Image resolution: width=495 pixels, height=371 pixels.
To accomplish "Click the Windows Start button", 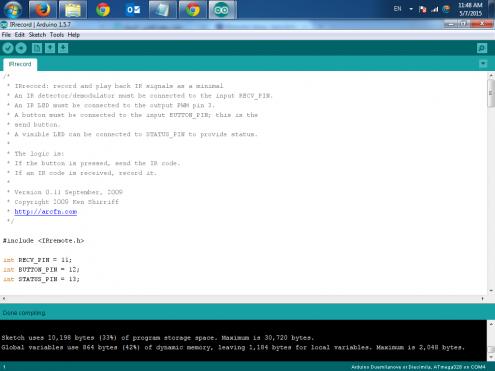I will click(x=13, y=9).
